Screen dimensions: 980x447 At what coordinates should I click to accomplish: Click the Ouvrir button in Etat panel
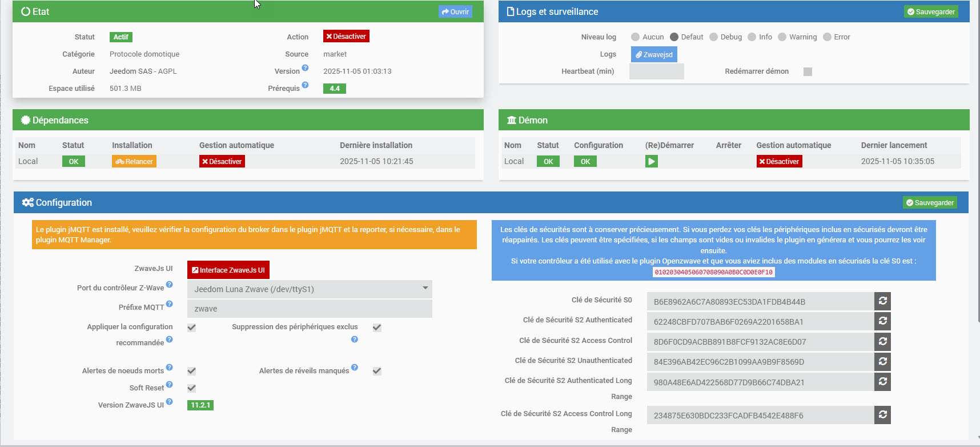coord(455,11)
